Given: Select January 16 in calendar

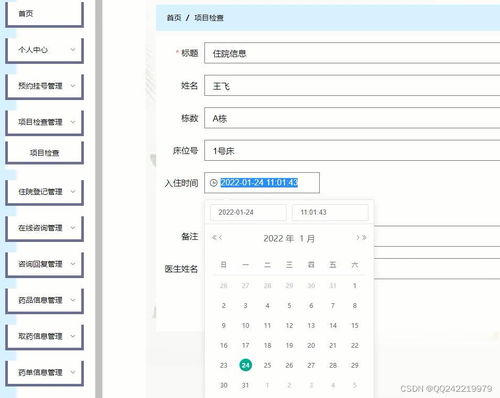Looking at the screenshot, I should click(x=224, y=345).
